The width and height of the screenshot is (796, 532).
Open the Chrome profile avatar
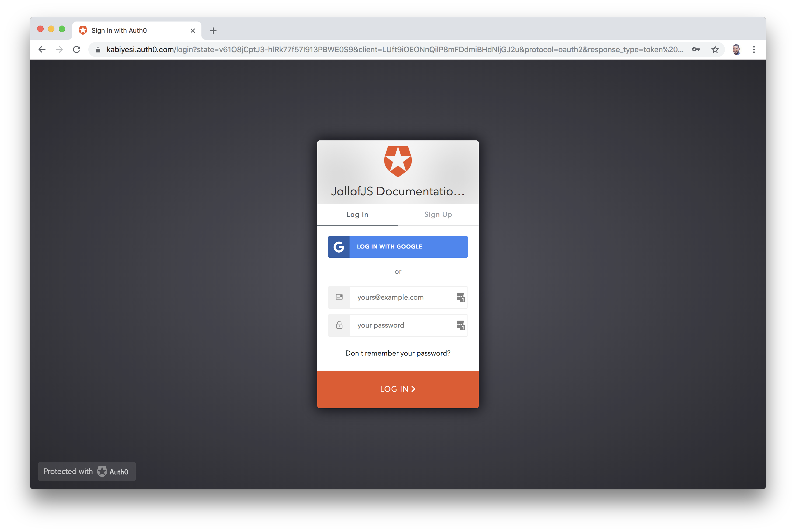click(x=736, y=49)
